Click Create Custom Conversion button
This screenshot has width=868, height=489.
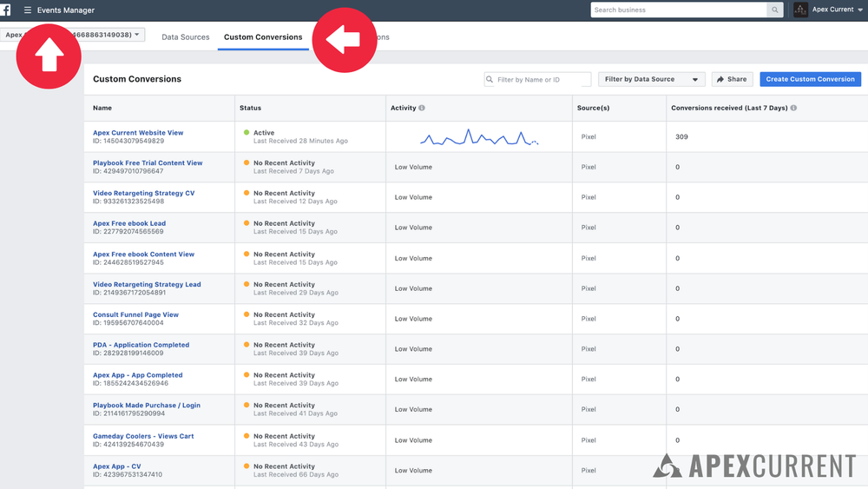[810, 79]
